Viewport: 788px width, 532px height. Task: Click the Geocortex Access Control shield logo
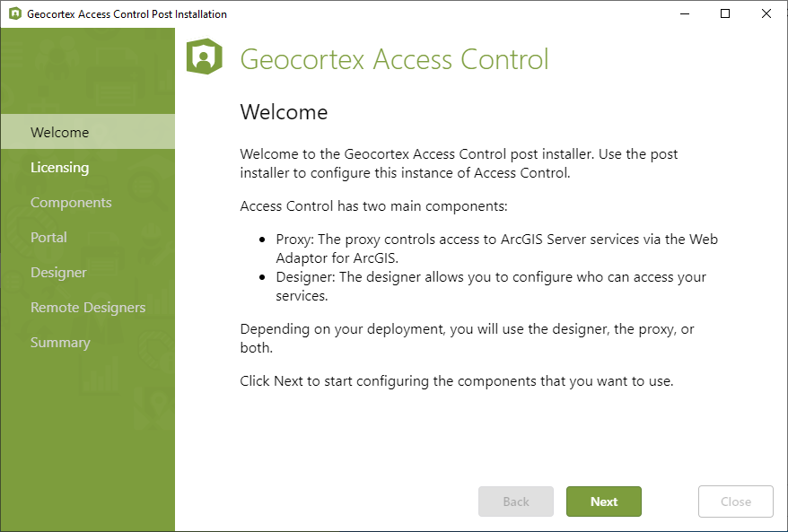[204, 57]
